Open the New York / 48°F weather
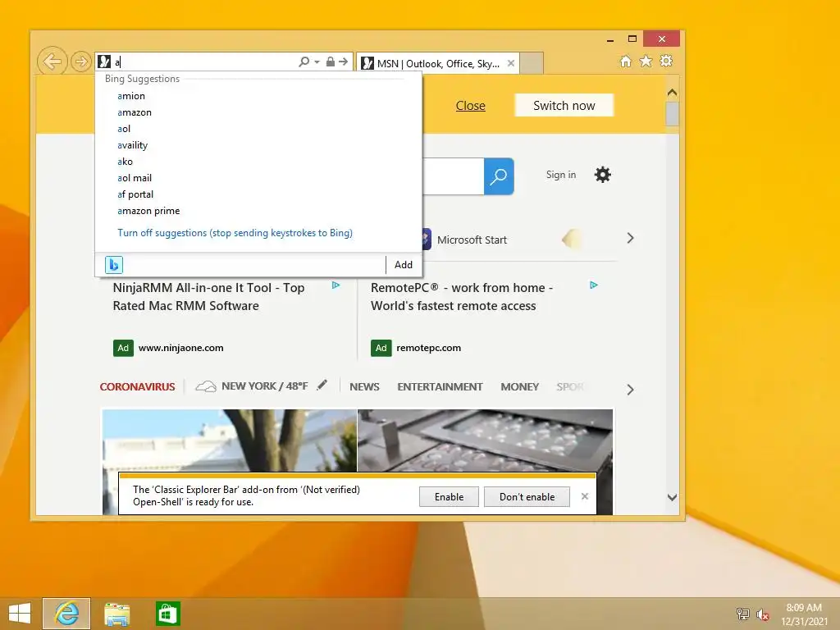Image resolution: width=840 pixels, height=630 pixels. 252,386
